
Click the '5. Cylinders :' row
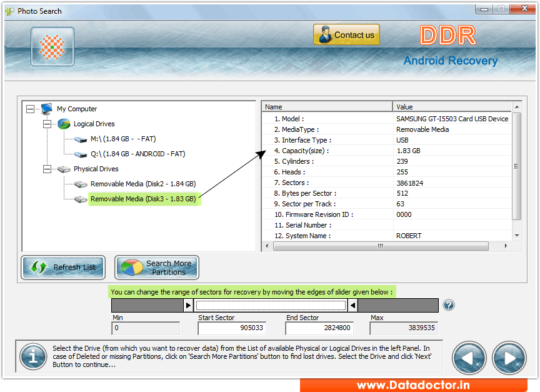(x=386, y=161)
